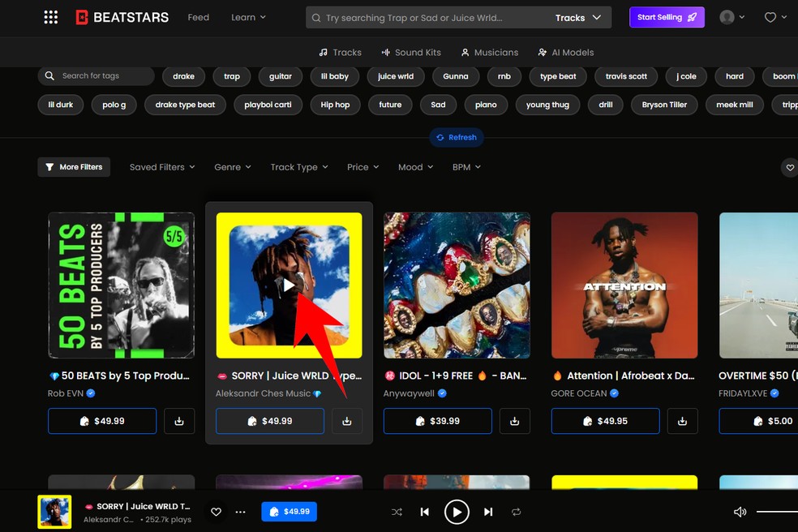This screenshot has width=798, height=532.
Task: Add OVERTIME track to cart for $5.00
Action: (x=758, y=421)
